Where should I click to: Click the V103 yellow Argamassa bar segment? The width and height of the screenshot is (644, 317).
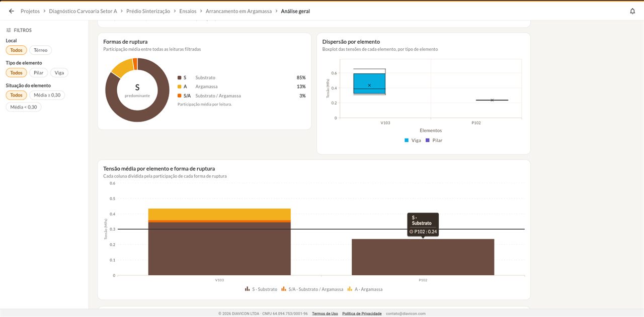click(219, 214)
